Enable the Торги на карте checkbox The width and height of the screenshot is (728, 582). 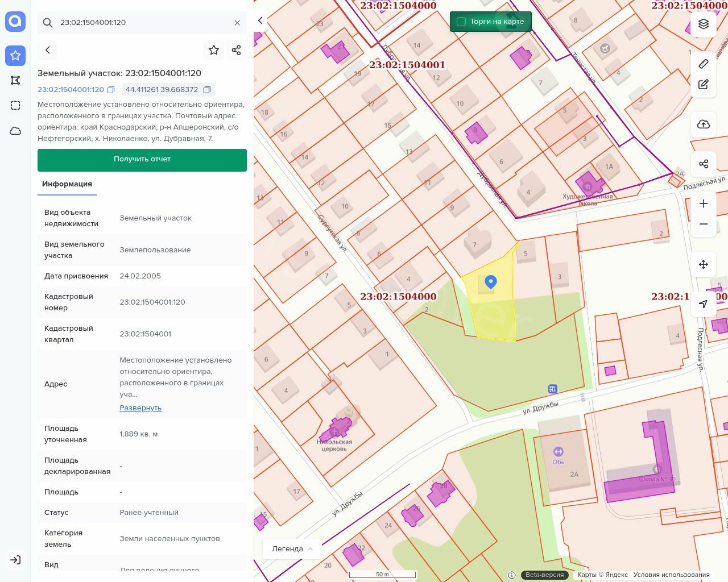(461, 22)
